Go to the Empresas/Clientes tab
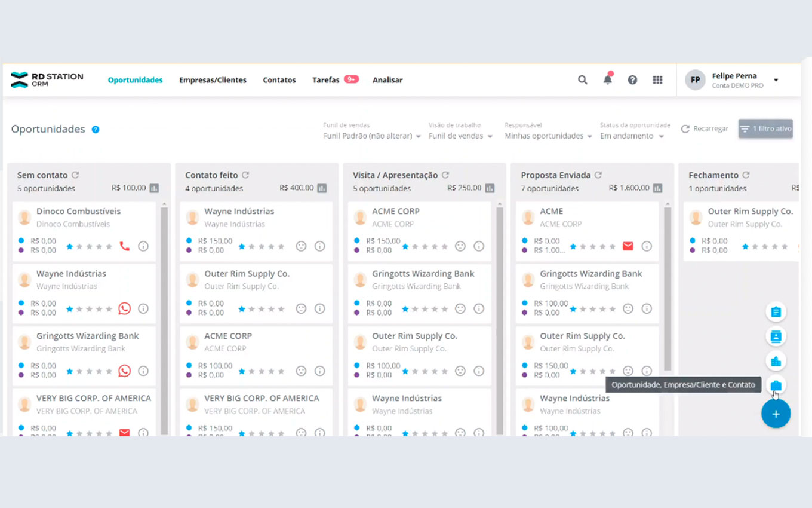 click(213, 80)
